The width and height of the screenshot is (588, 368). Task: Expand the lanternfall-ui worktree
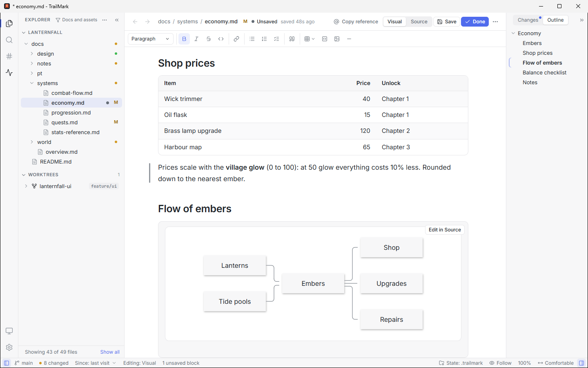coord(26,186)
